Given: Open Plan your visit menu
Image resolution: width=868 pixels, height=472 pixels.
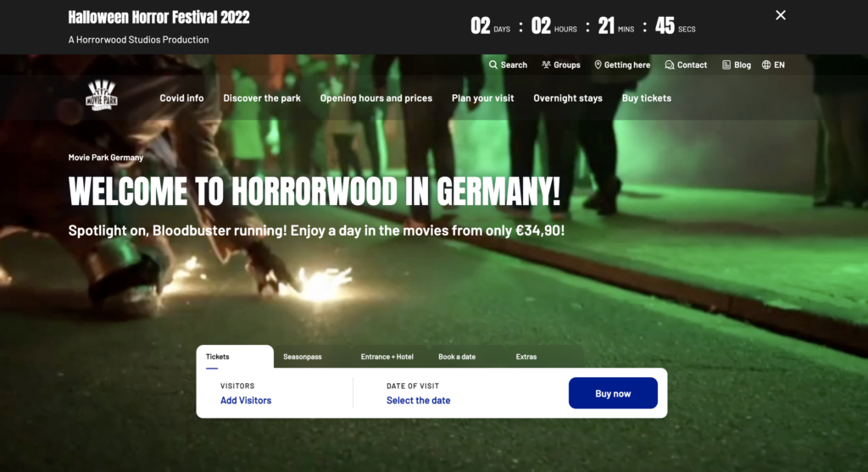Looking at the screenshot, I should [x=482, y=98].
